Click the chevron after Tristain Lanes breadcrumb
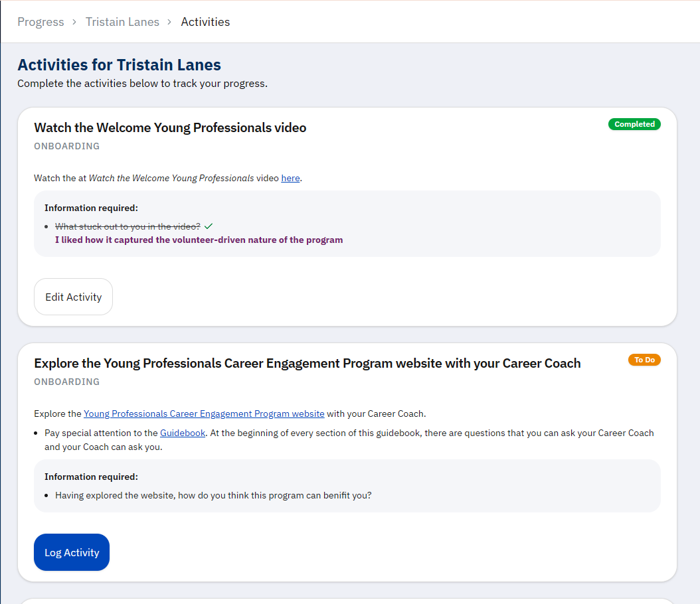The image size is (700, 604). tap(170, 22)
